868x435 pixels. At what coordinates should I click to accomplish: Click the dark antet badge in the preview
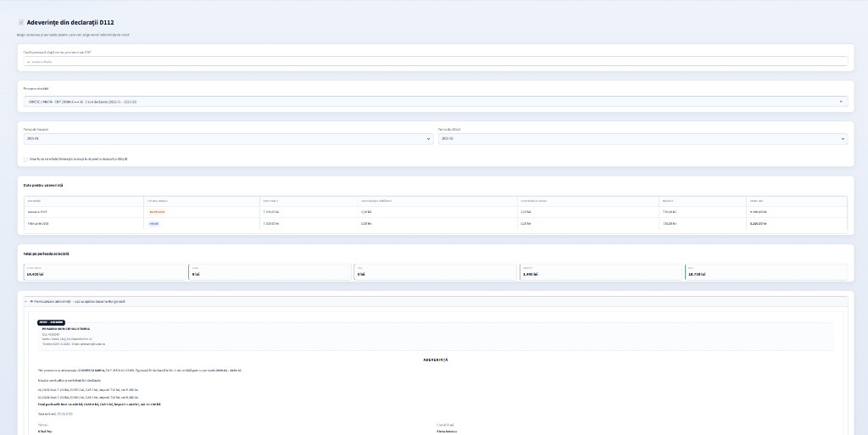(51, 323)
